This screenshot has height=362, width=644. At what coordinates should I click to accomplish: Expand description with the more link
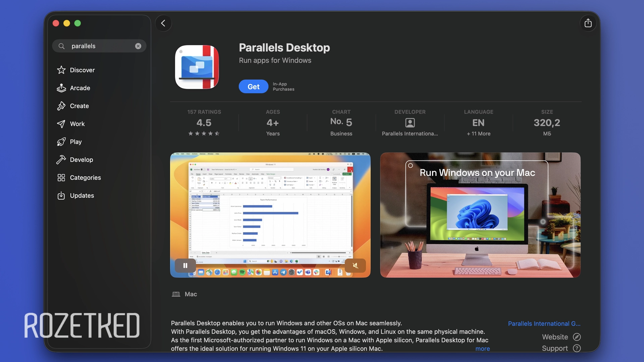pyautogui.click(x=482, y=349)
